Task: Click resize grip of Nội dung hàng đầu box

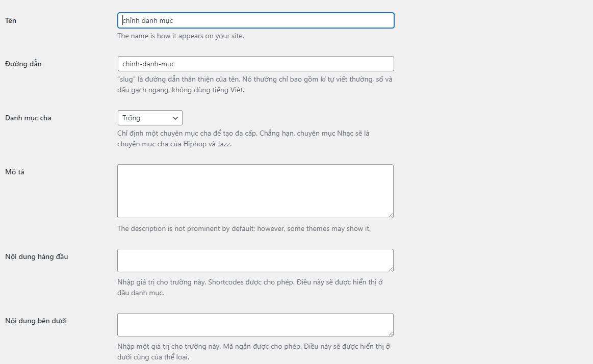Action: 391,269
